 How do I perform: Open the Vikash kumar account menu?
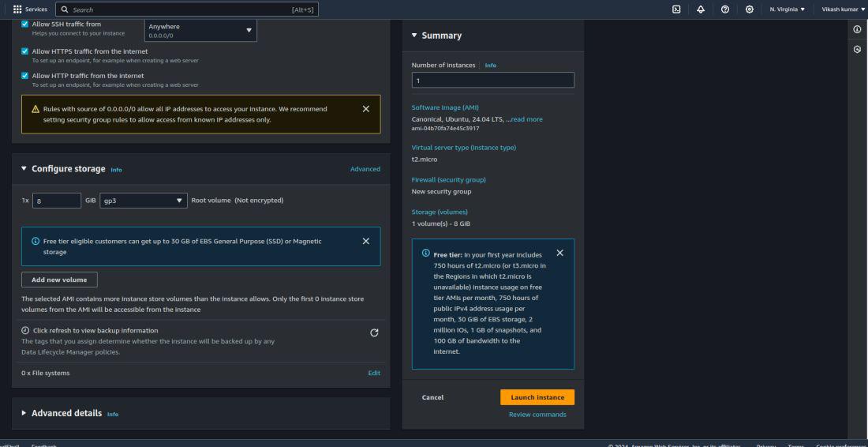[843, 9]
